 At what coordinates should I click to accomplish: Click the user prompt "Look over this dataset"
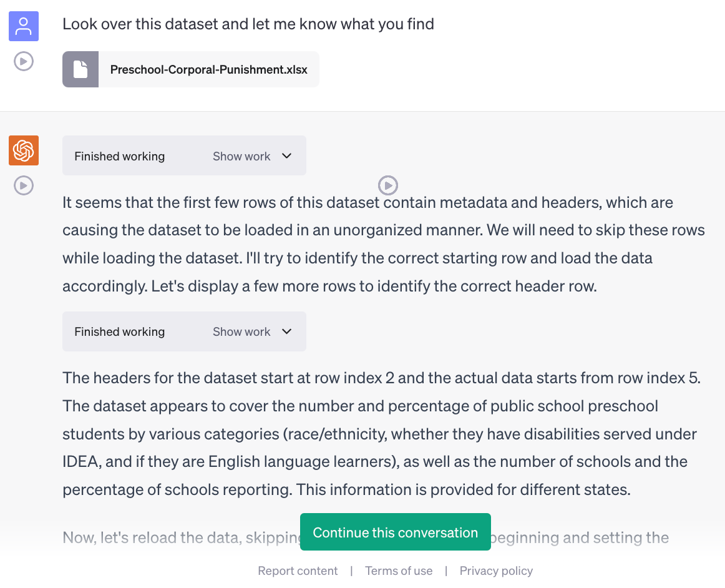(248, 24)
